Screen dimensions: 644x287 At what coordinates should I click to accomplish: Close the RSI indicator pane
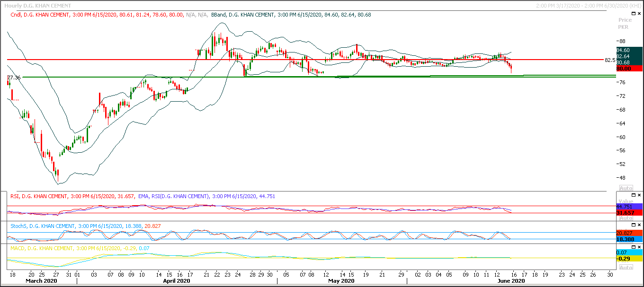click(x=639, y=195)
